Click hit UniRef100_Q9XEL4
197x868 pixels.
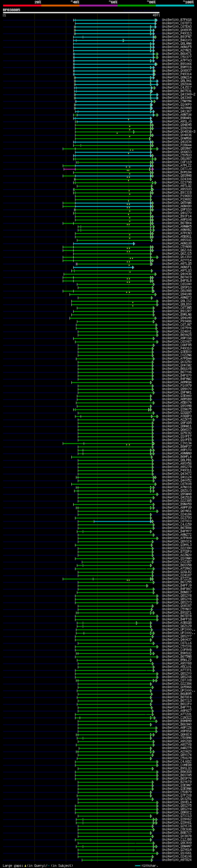[177, 802]
